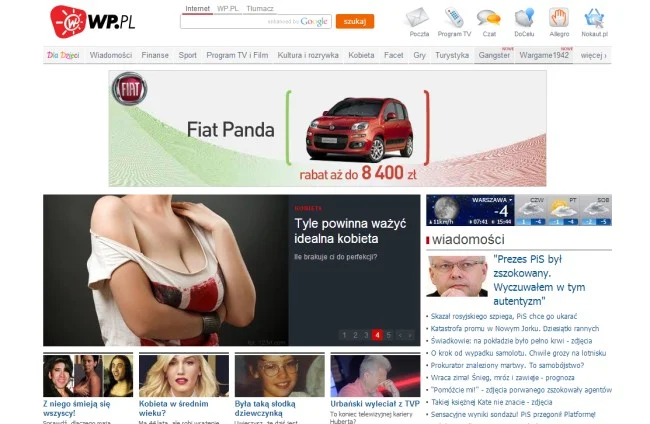
Task: Open Katastrofa promu w Nowym Jorku link
Action: pos(514,329)
